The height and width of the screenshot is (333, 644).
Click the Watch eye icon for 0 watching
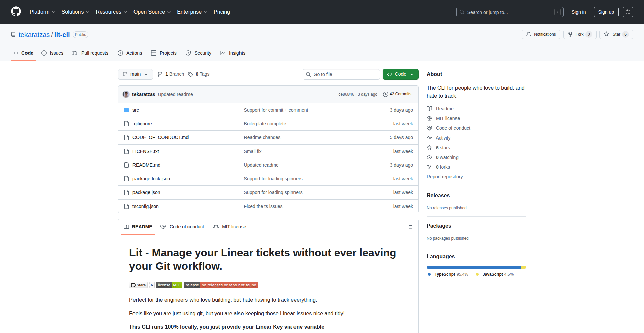coord(429,157)
